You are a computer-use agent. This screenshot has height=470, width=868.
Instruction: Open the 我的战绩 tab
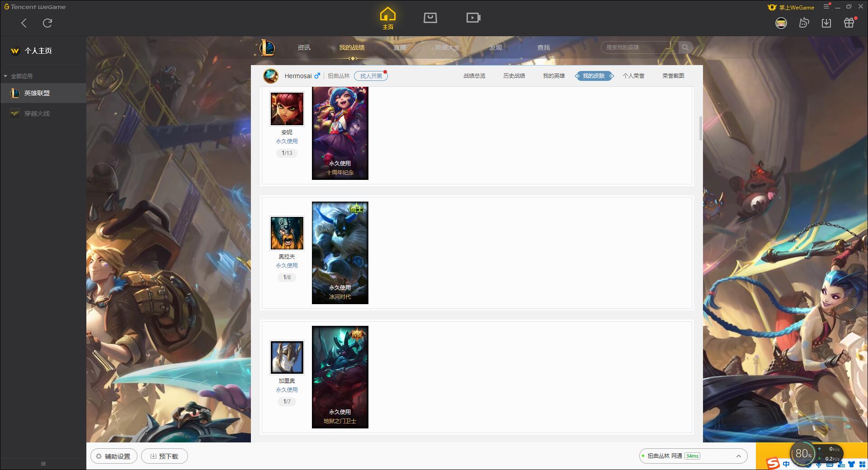[x=352, y=47]
